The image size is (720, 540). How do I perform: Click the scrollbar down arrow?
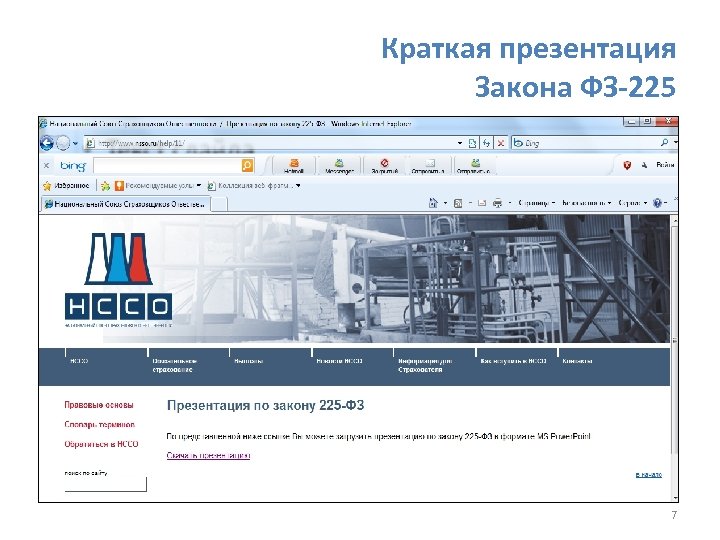click(x=675, y=497)
